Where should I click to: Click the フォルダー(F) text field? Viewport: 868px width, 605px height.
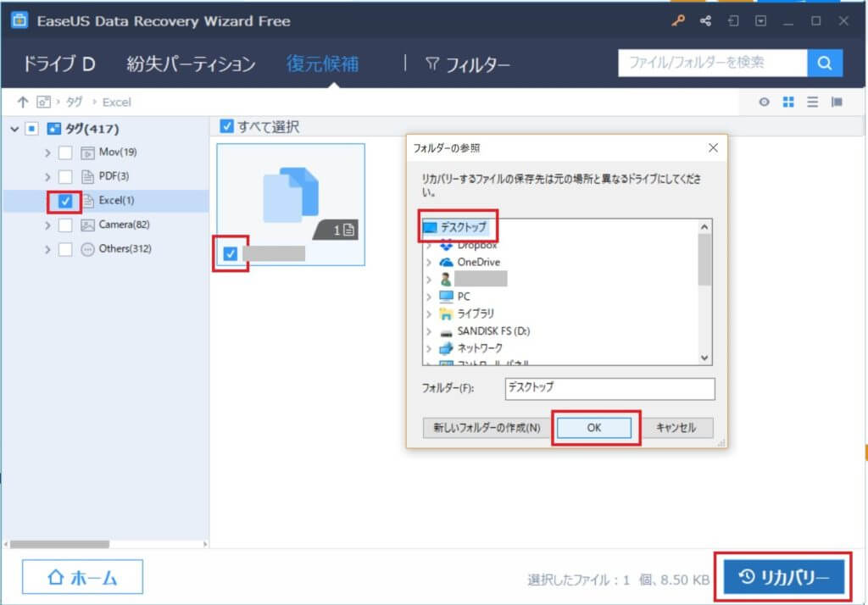pyautogui.click(x=610, y=388)
